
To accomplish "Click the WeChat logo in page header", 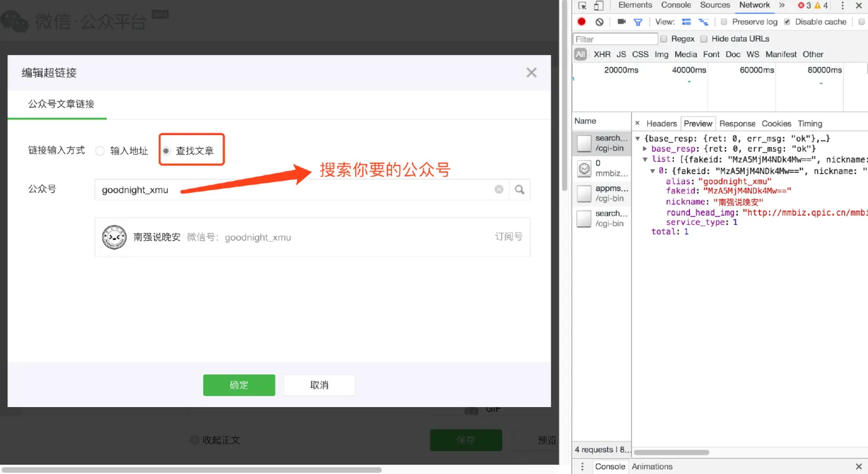I will tap(14, 21).
